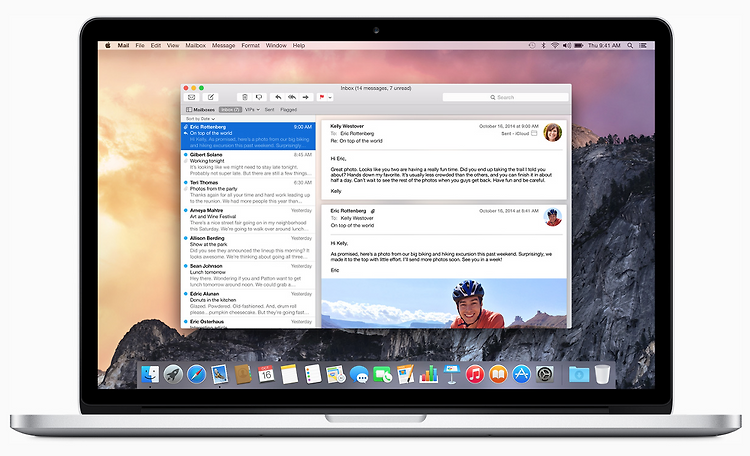Switch to the Sent mailbox tab
Screen dimensions: 750x456
[x=270, y=110]
